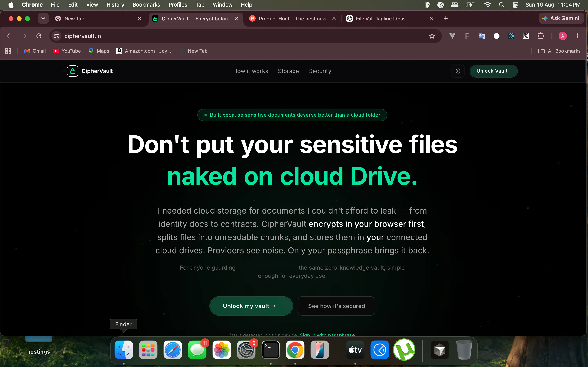588x367 pixels.
Task: Open the Amazon.com bookmark
Action: coord(144,51)
